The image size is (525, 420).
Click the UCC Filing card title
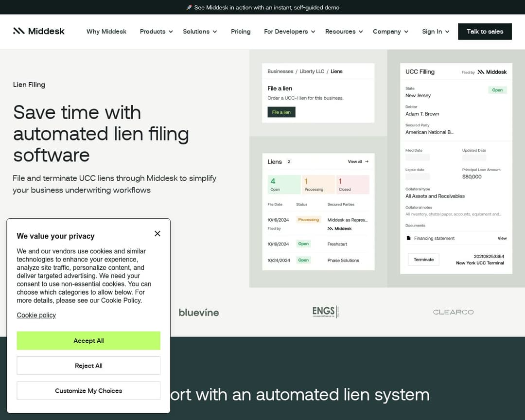coord(420,71)
